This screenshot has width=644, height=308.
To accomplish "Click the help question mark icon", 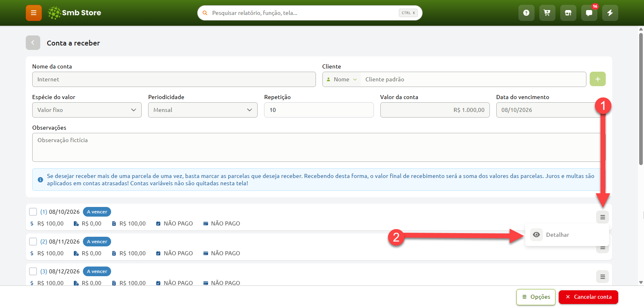I will coord(526,13).
